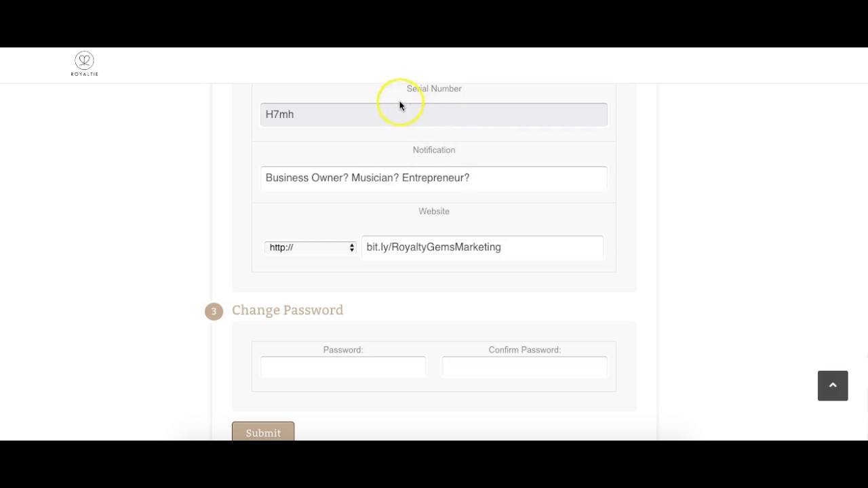Focus the Confirm Password field
Image resolution: width=868 pixels, height=488 pixels.
tap(525, 367)
